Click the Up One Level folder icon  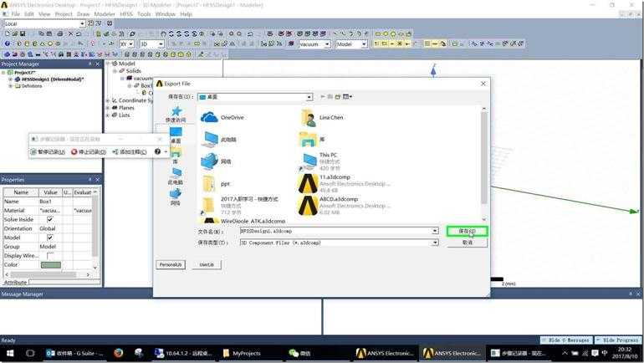click(330, 97)
